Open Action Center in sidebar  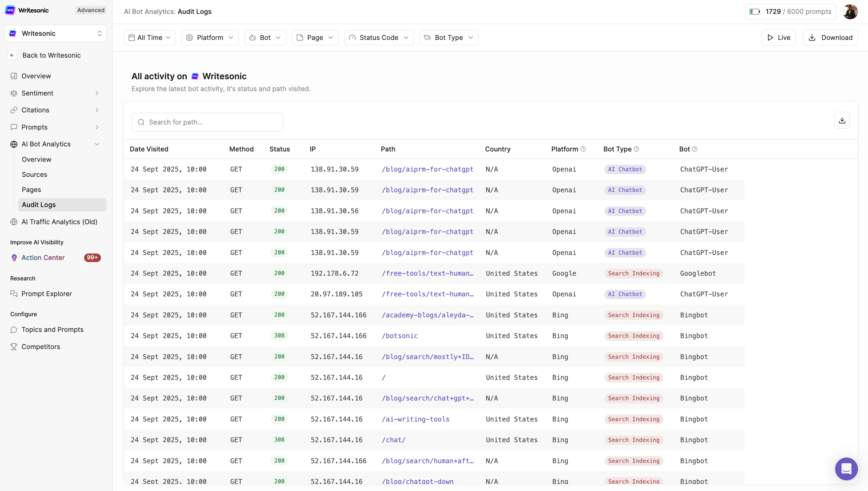43,258
